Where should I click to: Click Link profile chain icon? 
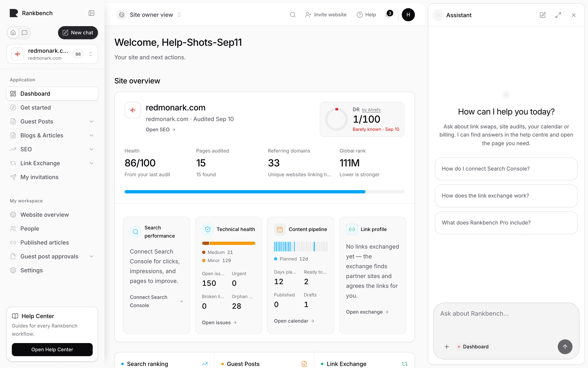click(352, 229)
